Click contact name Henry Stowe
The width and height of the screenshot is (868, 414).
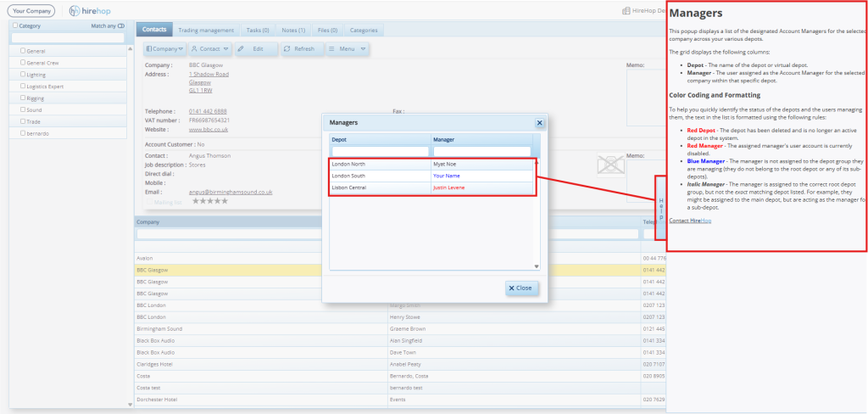click(404, 317)
